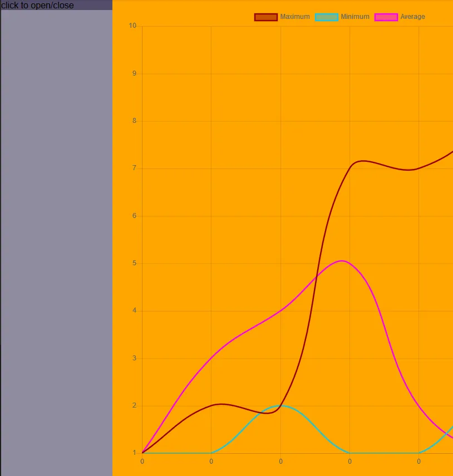This screenshot has width=453, height=476.
Task: Click the magenta Average legend swatch
Action: pyautogui.click(x=386, y=17)
